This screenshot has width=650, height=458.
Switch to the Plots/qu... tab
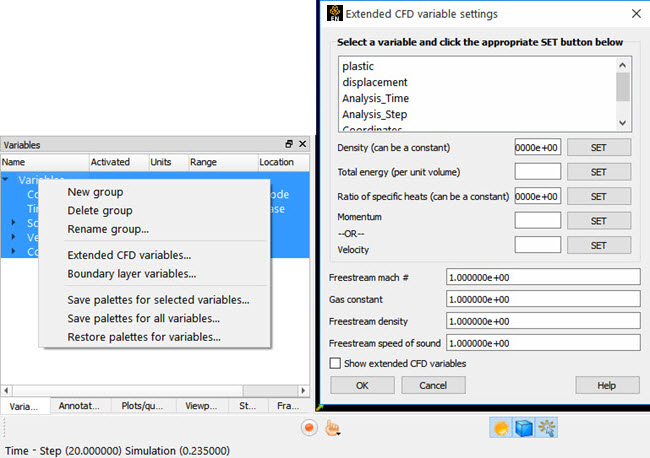pos(143,406)
